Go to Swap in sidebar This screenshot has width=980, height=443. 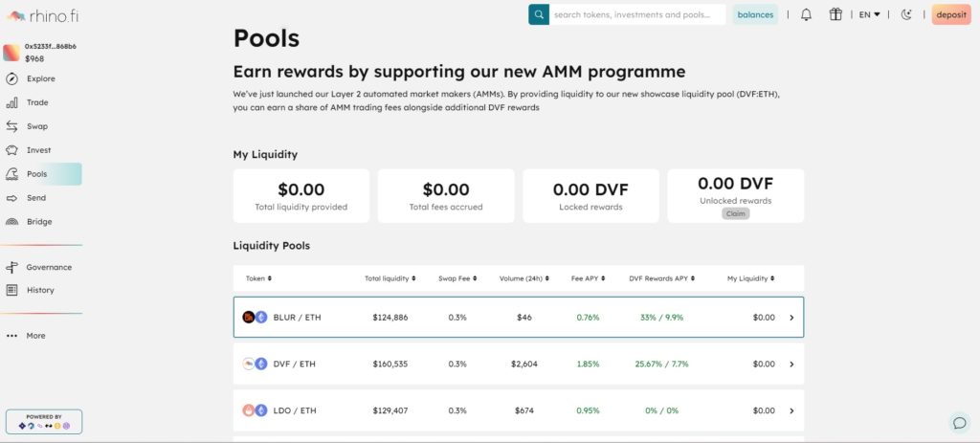pyautogui.click(x=37, y=126)
